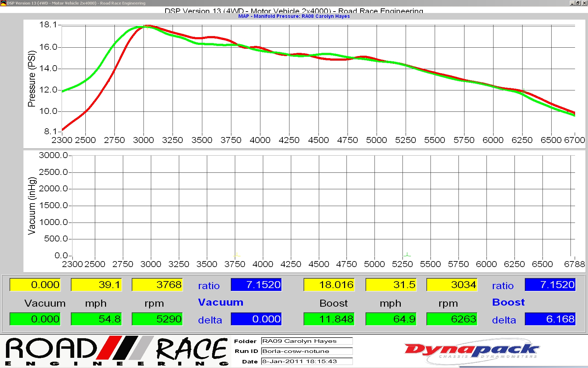The image size is (588, 368).
Task: Click the DSP application icon in title bar
Action: [3, 3]
